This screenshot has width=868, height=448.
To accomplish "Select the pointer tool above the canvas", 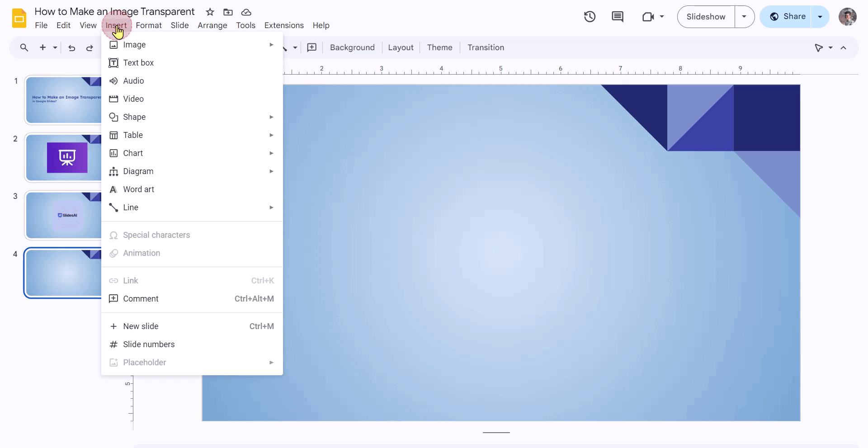I will click(x=820, y=47).
